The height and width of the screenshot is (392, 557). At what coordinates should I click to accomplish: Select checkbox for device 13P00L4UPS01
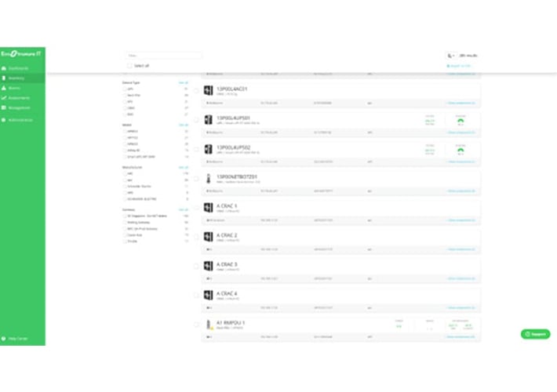coord(196,120)
